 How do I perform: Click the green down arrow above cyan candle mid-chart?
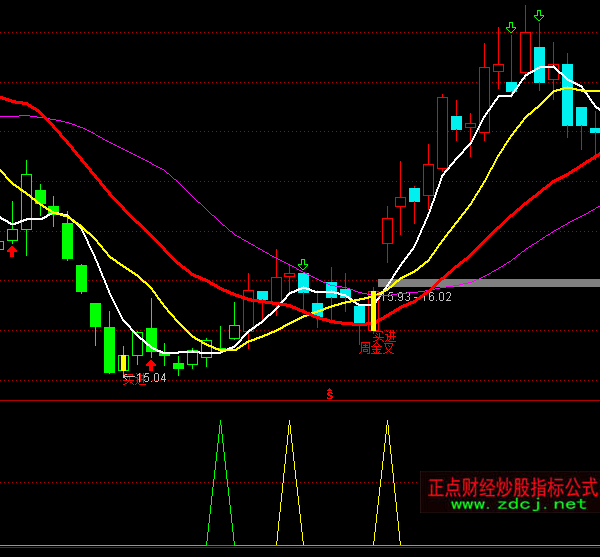[303, 265]
